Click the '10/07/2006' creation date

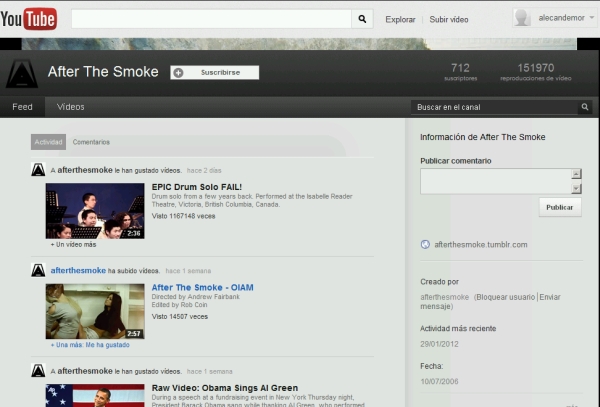(439, 381)
